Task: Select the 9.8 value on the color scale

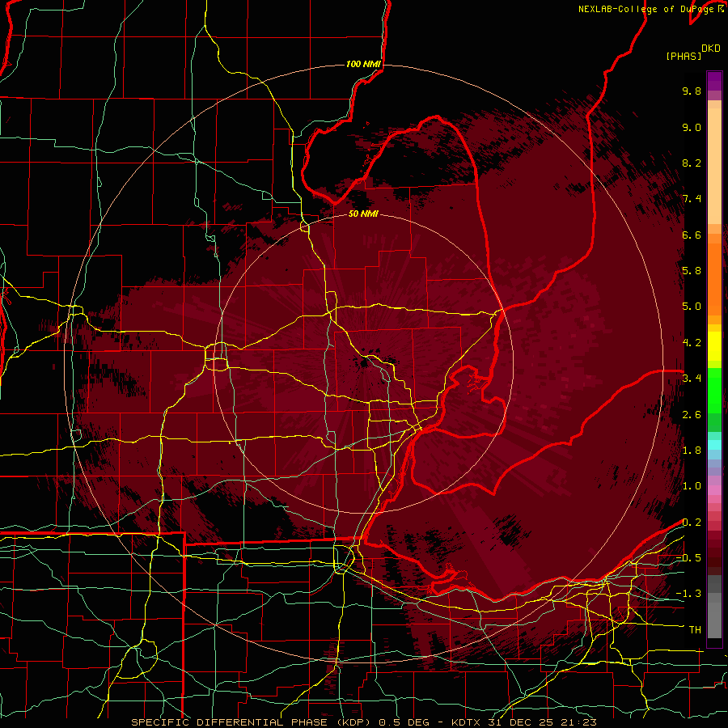Action: point(692,91)
